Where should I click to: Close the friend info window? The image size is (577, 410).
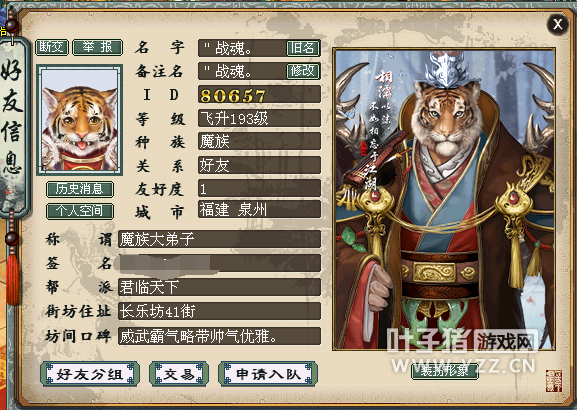557,25
